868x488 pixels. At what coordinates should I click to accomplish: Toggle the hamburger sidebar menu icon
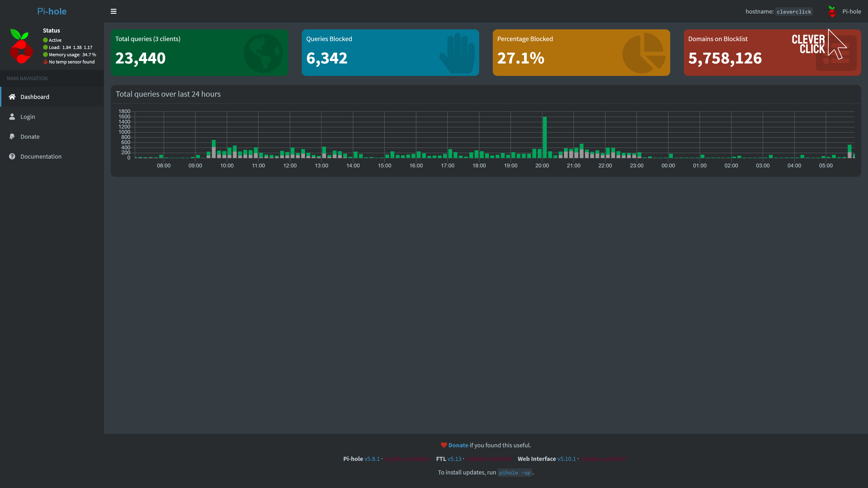[x=113, y=12]
